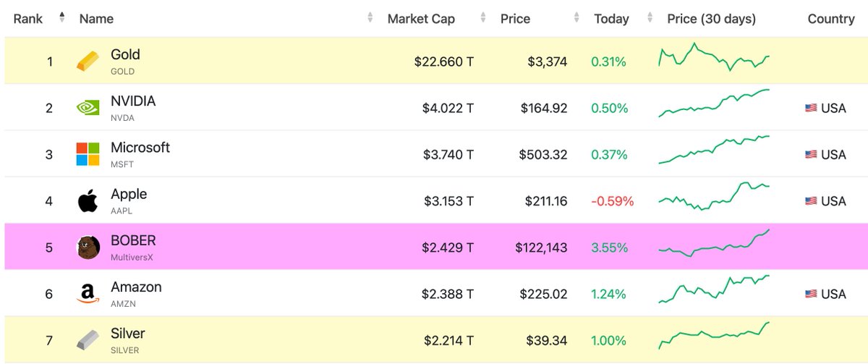Click the $3.153 T market cap value
This screenshot has height=364, width=868.
pos(448,201)
